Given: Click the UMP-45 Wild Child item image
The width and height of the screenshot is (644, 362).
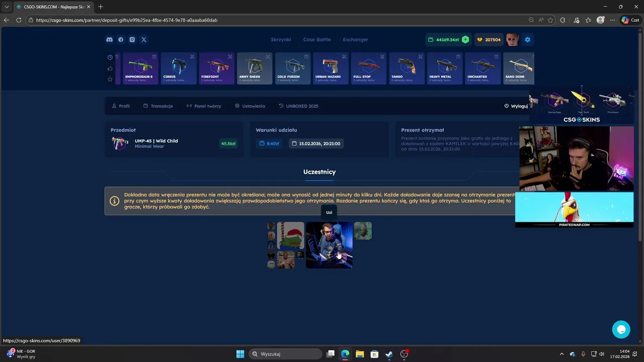Looking at the screenshot, I should (x=120, y=144).
